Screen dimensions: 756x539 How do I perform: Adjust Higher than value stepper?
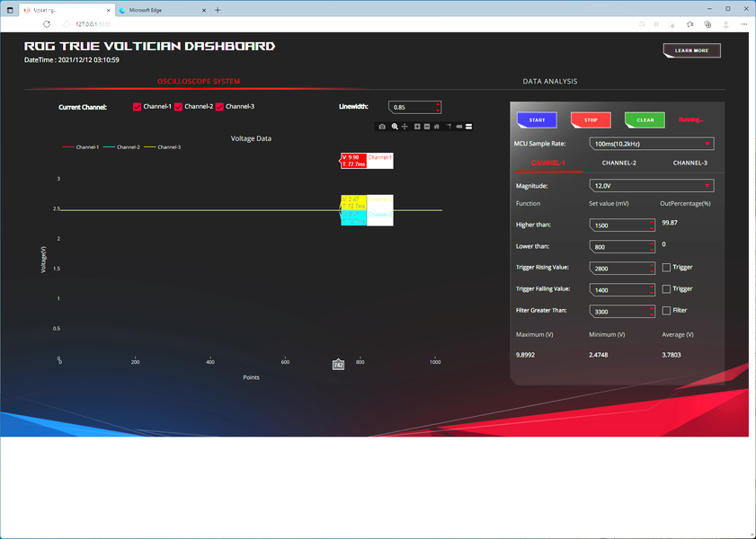652,225
